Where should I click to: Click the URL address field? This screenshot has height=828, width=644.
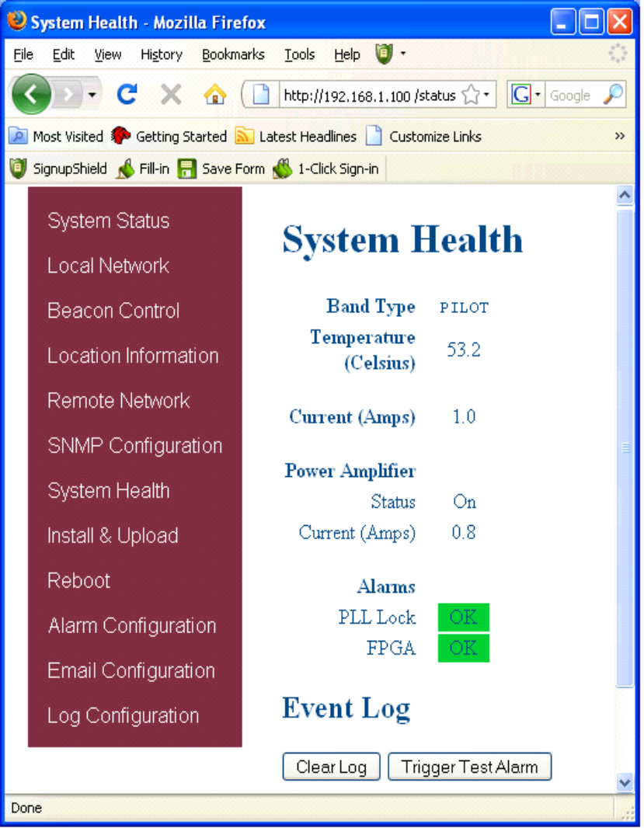(x=369, y=96)
